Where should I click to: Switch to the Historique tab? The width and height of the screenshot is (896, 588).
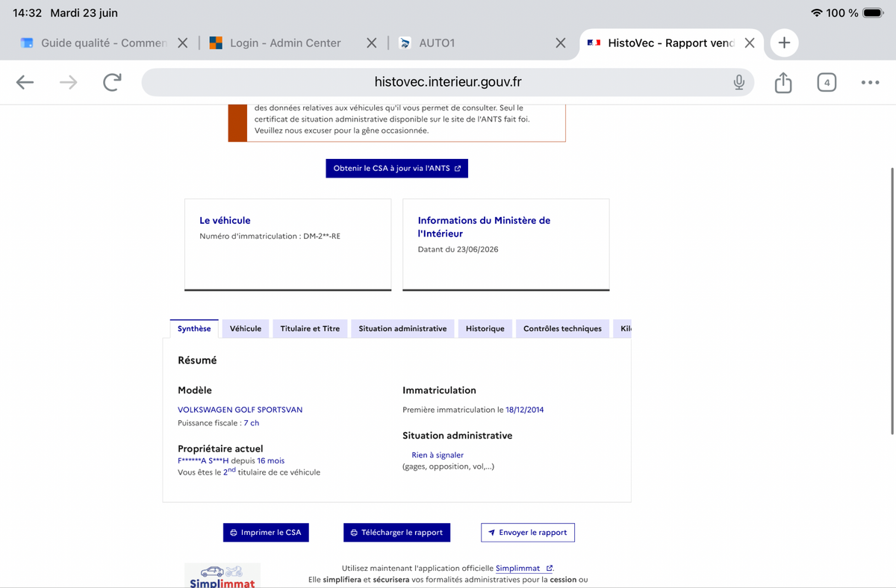[485, 328]
